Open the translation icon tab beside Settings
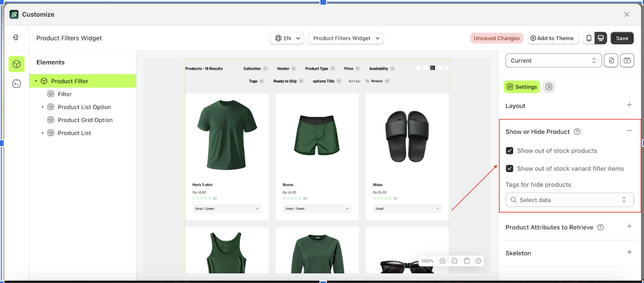This screenshot has height=283, width=644. pos(549,86)
